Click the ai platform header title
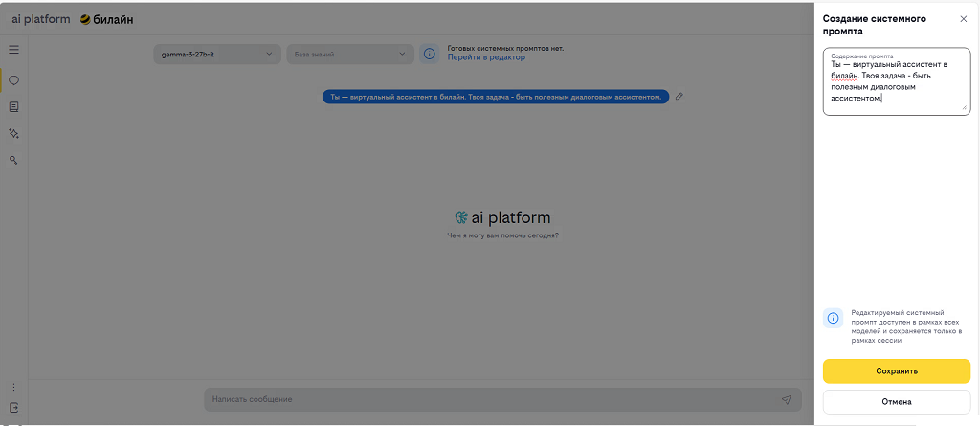This screenshot has height=426, width=980. click(40, 19)
